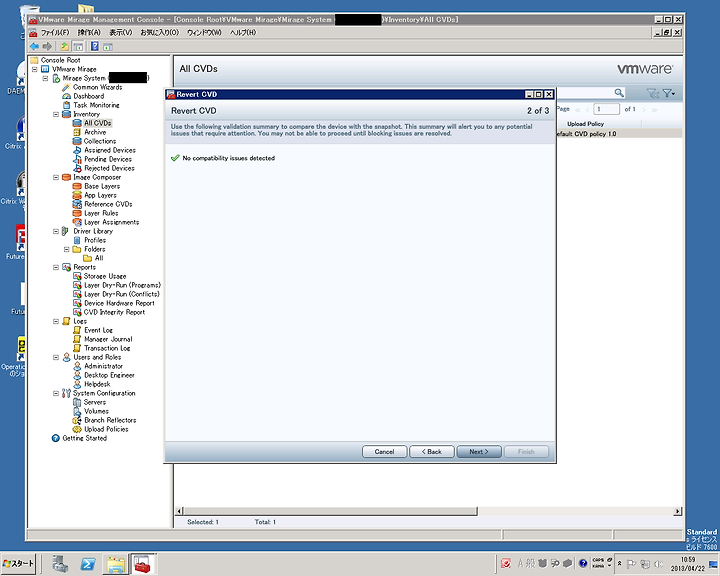Open the 表示(V) menu
Viewport: 720px width, 576px height.
point(121,33)
